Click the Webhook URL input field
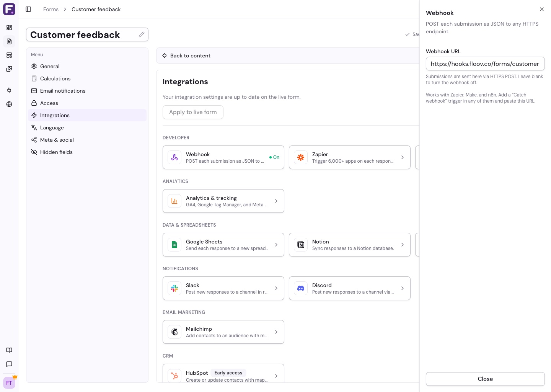 [485, 64]
